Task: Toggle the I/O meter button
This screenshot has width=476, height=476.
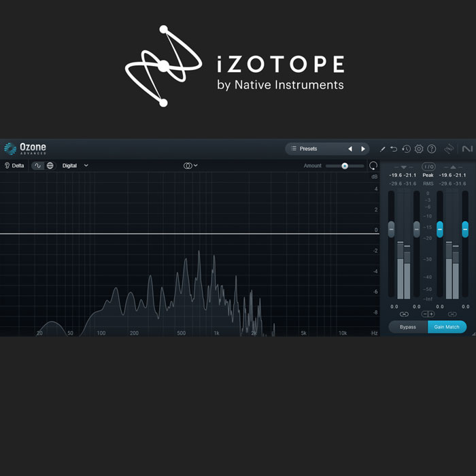Action: 428,167
